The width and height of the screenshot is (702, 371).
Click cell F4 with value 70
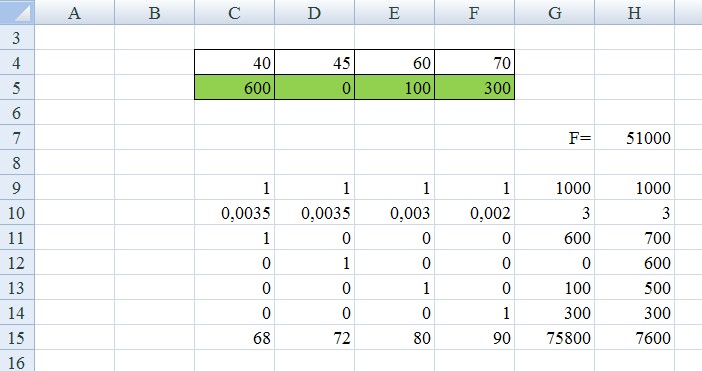[475, 62]
